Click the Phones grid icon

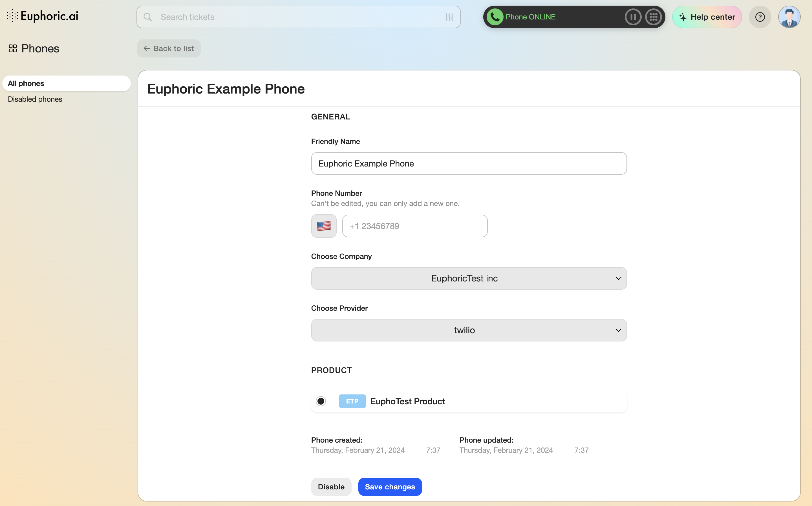point(13,48)
